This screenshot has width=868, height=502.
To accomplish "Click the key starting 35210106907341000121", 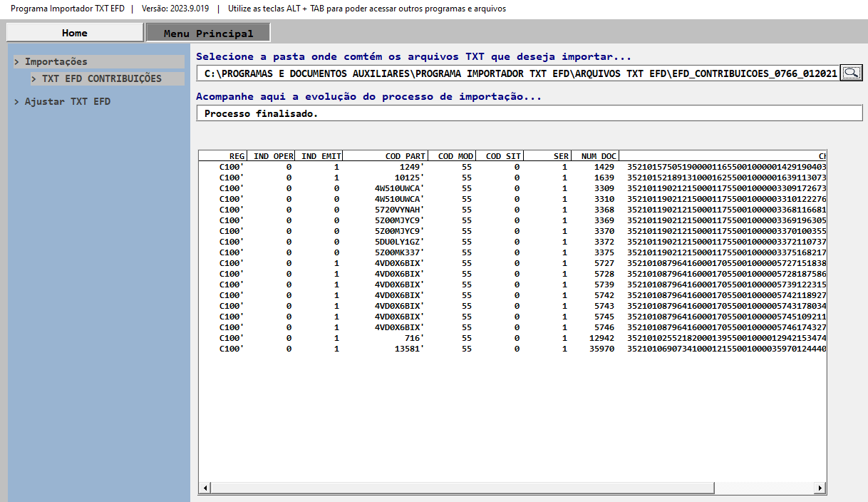I will pos(726,349).
